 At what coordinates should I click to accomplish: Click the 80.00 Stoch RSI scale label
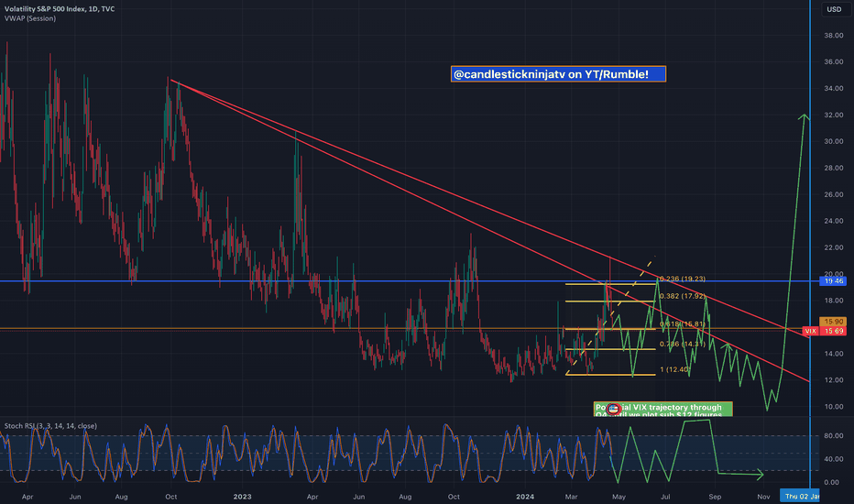point(834,436)
